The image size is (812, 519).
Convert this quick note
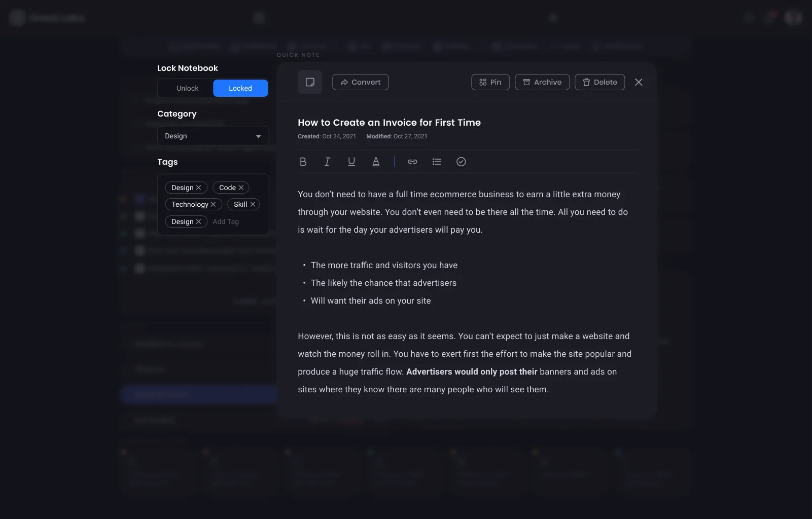[360, 82]
